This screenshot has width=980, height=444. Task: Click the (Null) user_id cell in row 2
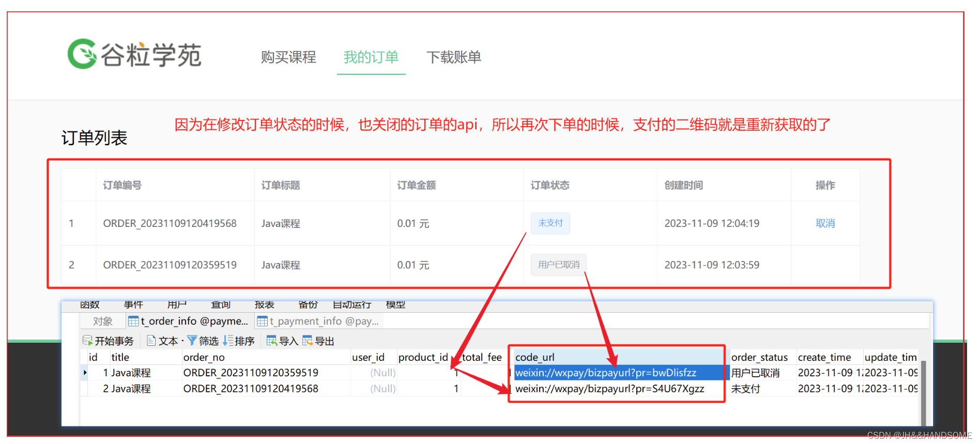383,389
